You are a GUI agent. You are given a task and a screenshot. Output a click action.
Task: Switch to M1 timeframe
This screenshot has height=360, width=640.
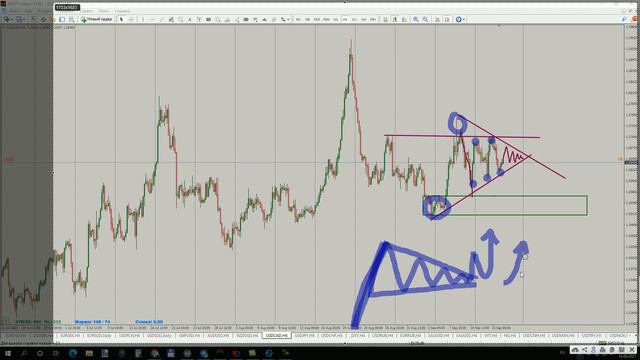[x=298, y=19]
